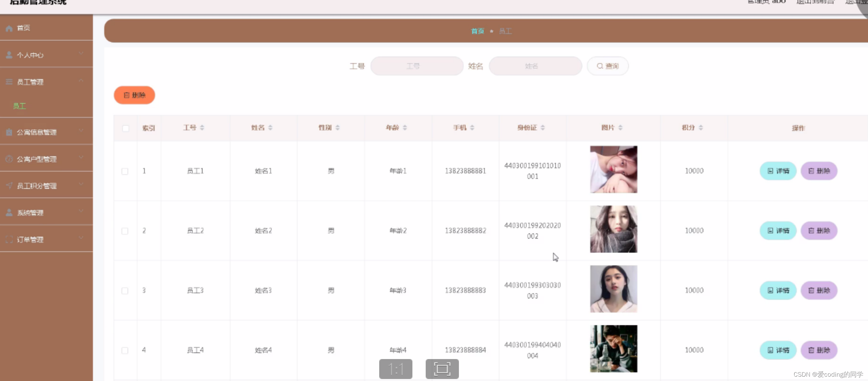The width and height of the screenshot is (868, 381).
Task: Focus the 姓名 search input field
Action: coord(535,66)
